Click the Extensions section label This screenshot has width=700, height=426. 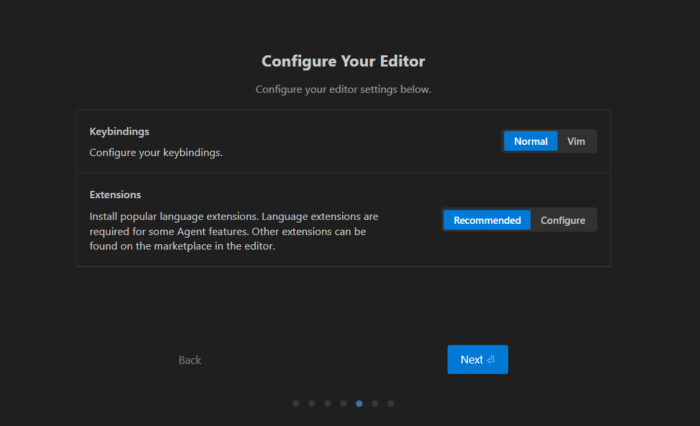coord(115,195)
